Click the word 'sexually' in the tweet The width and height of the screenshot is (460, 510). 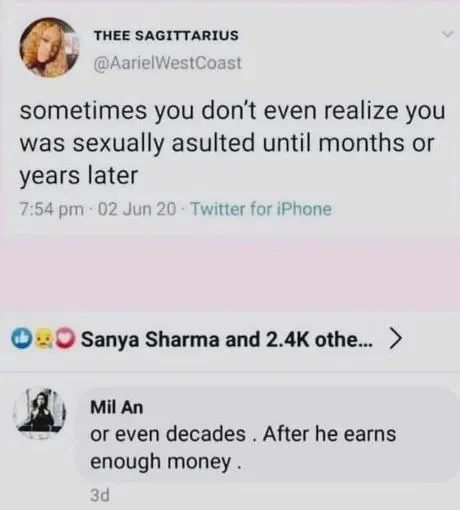pos(119,144)
